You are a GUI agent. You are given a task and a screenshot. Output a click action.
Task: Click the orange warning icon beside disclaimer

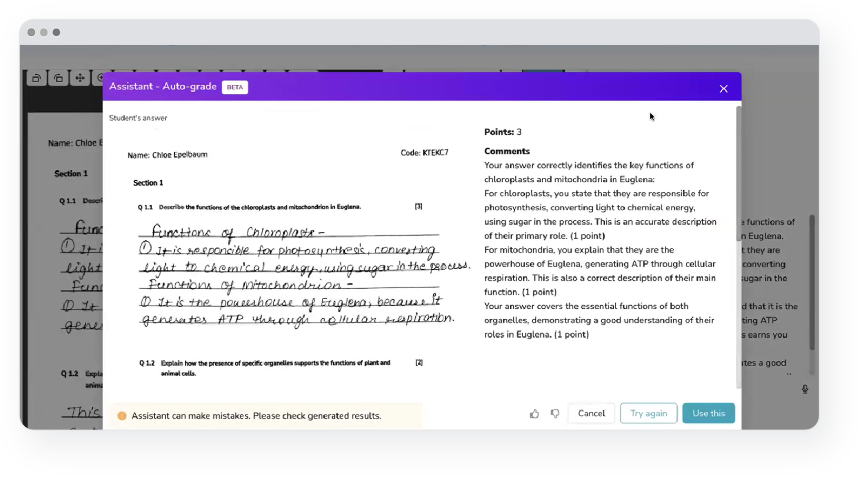coord(122,416)
